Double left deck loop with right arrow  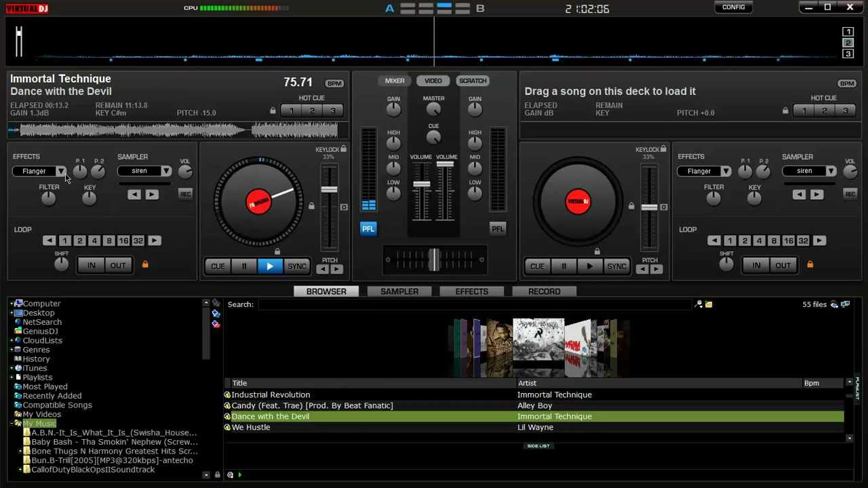[x=155, y=241]
